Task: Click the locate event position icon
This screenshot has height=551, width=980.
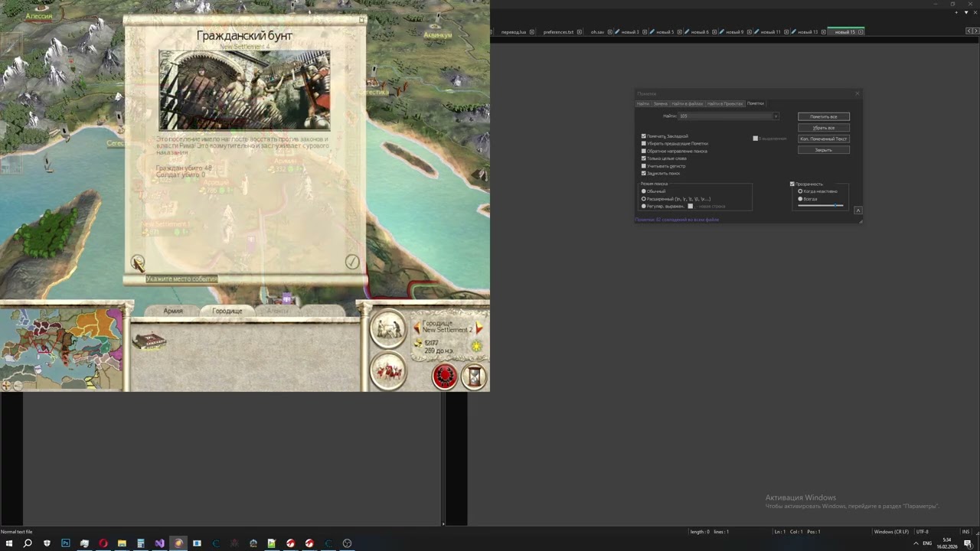Action: tap(137, 262)
